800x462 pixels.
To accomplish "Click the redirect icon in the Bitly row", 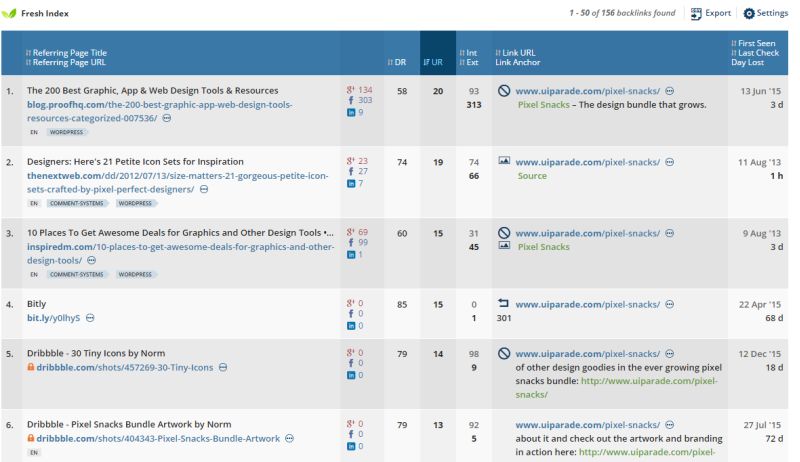I will coord(504,303).
